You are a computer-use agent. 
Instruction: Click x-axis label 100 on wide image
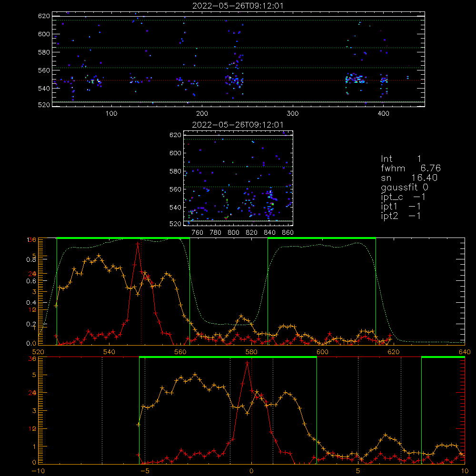[x=111, y=114]
